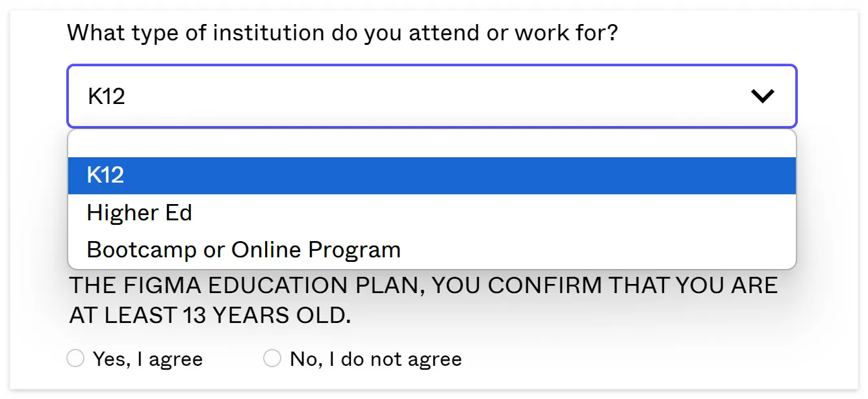Viewport: 868px width, 399px height.
Task: Select the "No, I do not agree" radio
Action: tap(272, 358)
